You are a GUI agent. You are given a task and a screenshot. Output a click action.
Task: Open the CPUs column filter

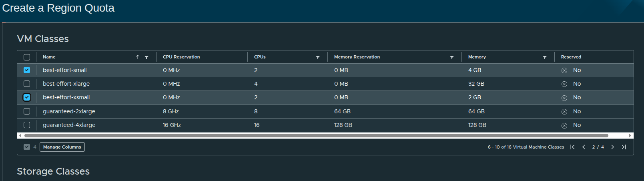click(318, 57)
